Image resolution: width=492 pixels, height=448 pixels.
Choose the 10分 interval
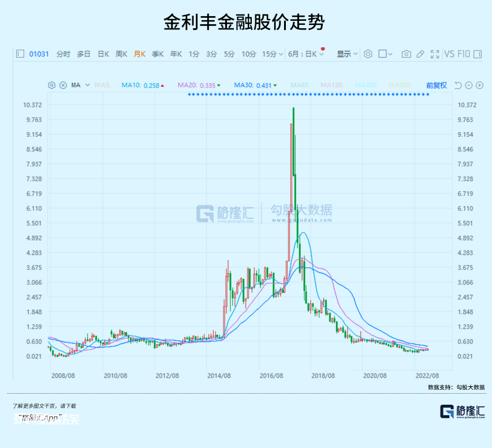click(249, 54)
